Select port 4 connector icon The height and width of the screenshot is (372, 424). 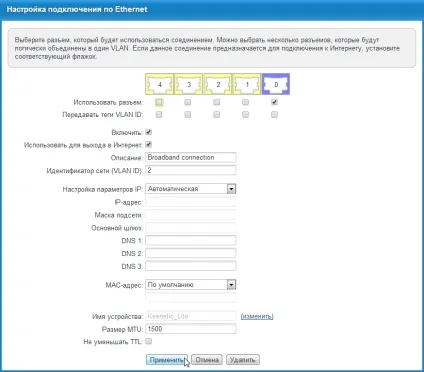coord(159,84)
